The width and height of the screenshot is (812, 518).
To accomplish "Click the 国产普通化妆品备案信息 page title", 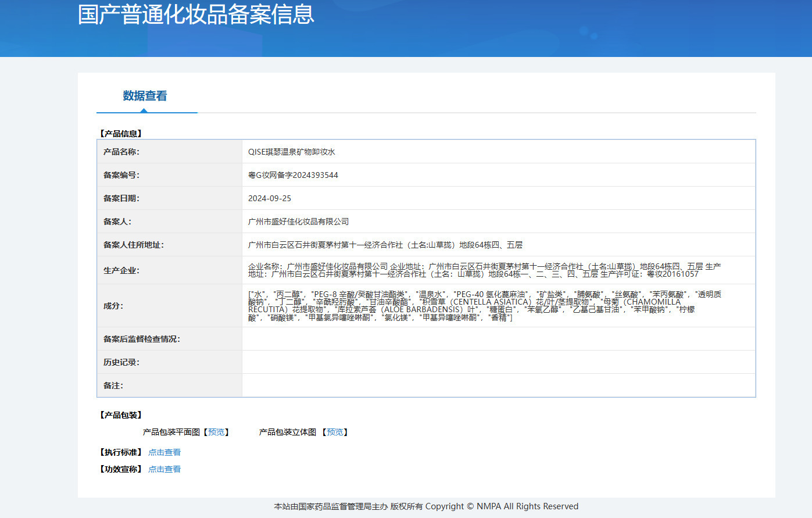I will [196, 15].
